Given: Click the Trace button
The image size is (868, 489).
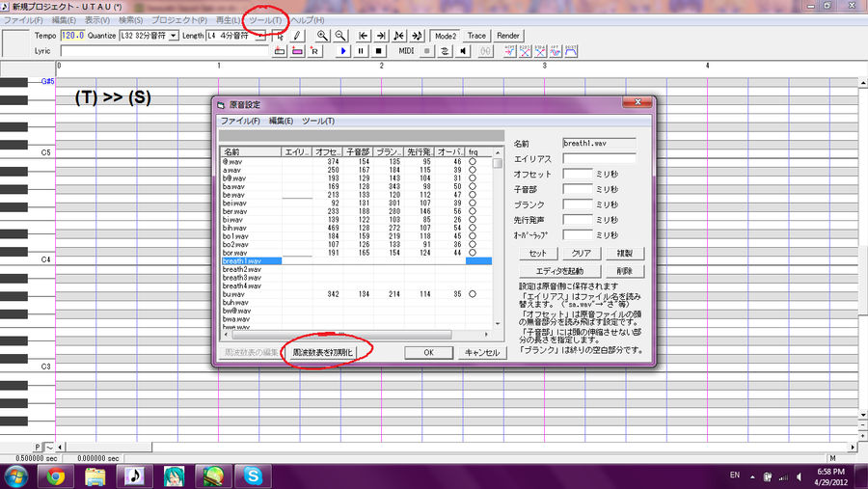Looking at the screenshot, I should [476, 36].
